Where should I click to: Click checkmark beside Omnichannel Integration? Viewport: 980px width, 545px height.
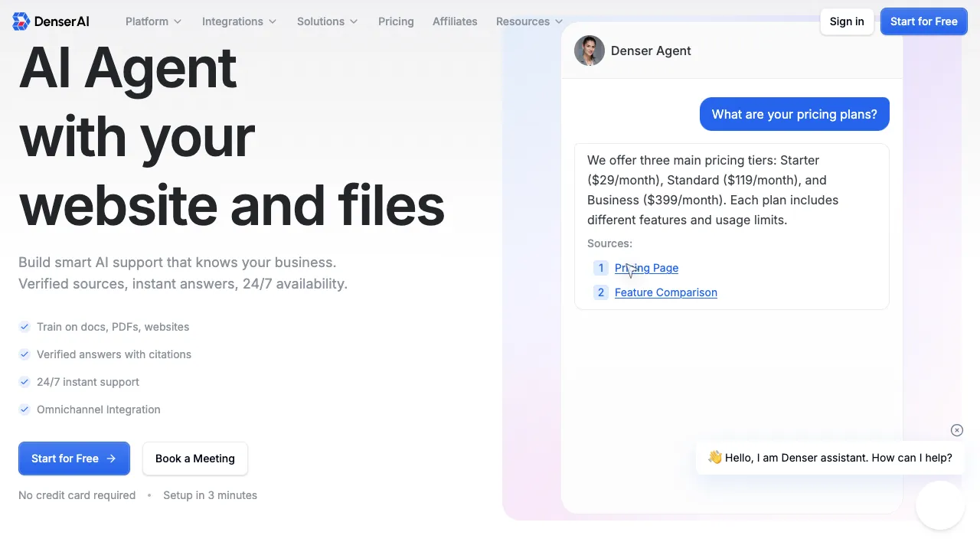pyautogui.click(x=24, y=410)
